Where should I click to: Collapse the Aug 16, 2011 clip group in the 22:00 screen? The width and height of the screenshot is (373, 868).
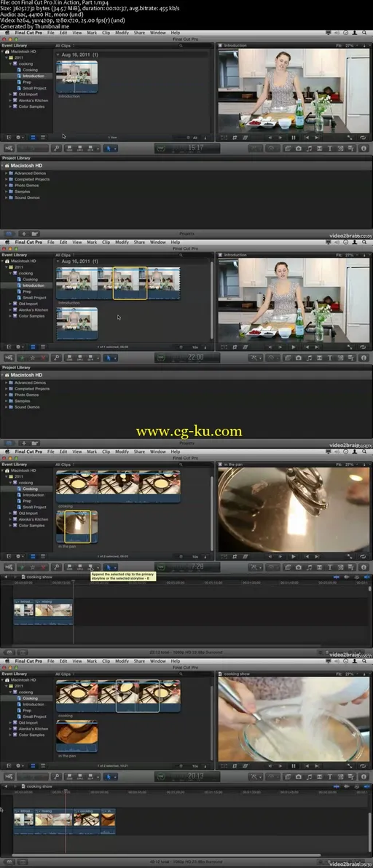(x=59, y=261)
